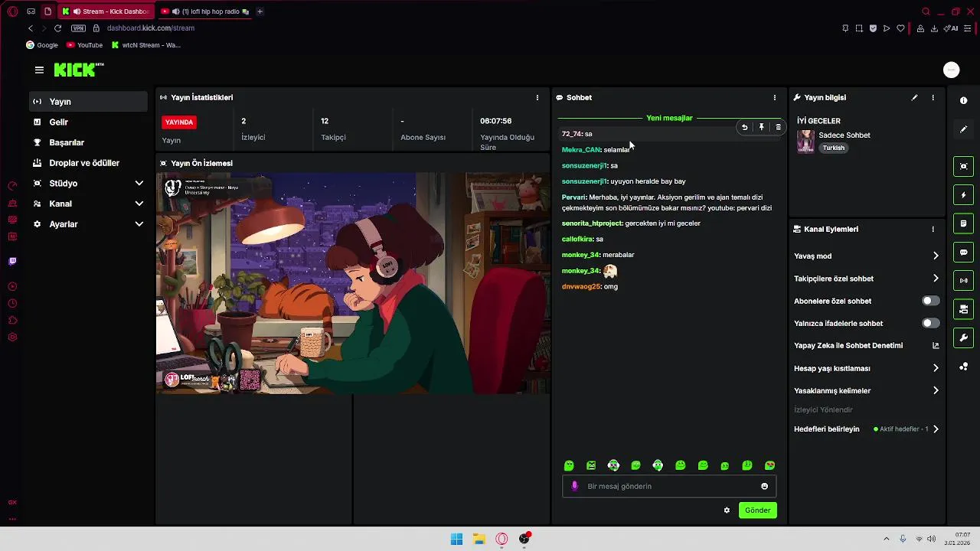The width and height of the screenshot is (980, 551).
Task: Click username Pervari in chat
Action: [x=573, y=197]
